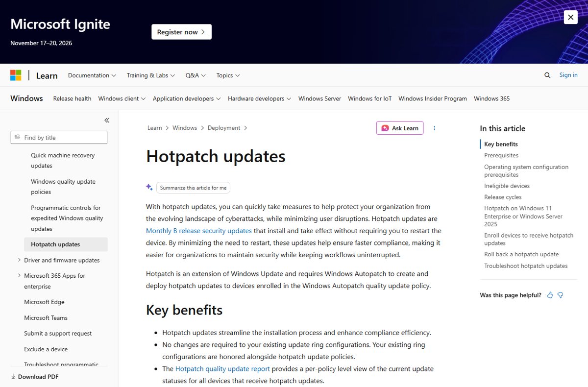588x387 pixels.
Task: Select Exclude a device in sidebar
Action: click(x=46, y=349)
